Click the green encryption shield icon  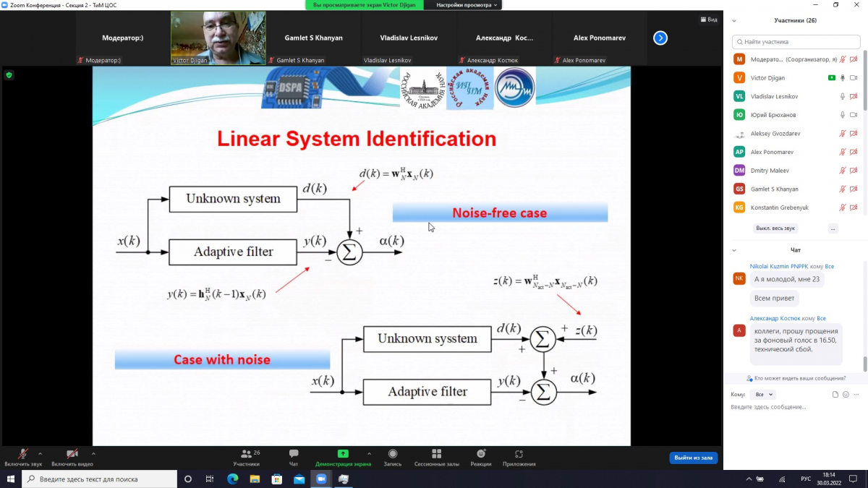tap(9, 75)
